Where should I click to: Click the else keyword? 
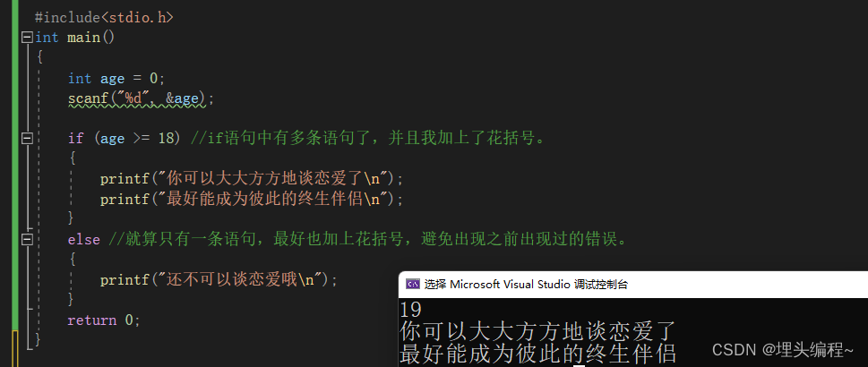(x=83, y=240)
